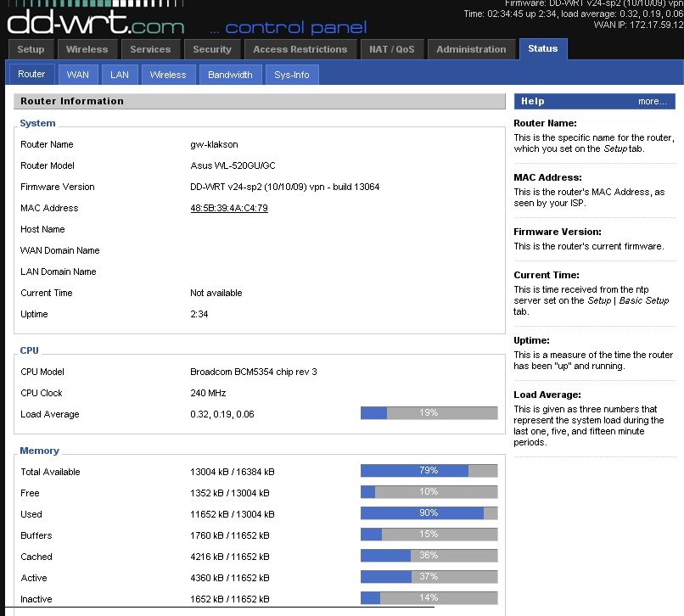Click the 'MAC Address:' help heading

(547, 177)
